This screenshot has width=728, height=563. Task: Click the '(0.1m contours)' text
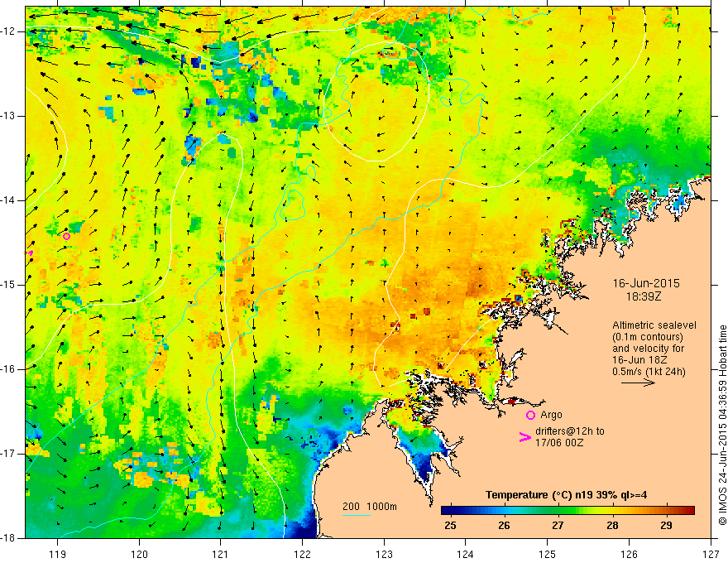648,337
